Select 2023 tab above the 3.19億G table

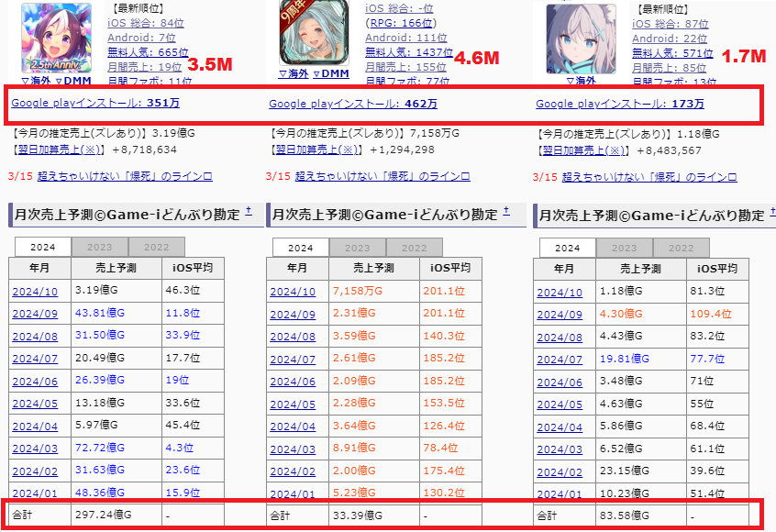coord(100,247)
